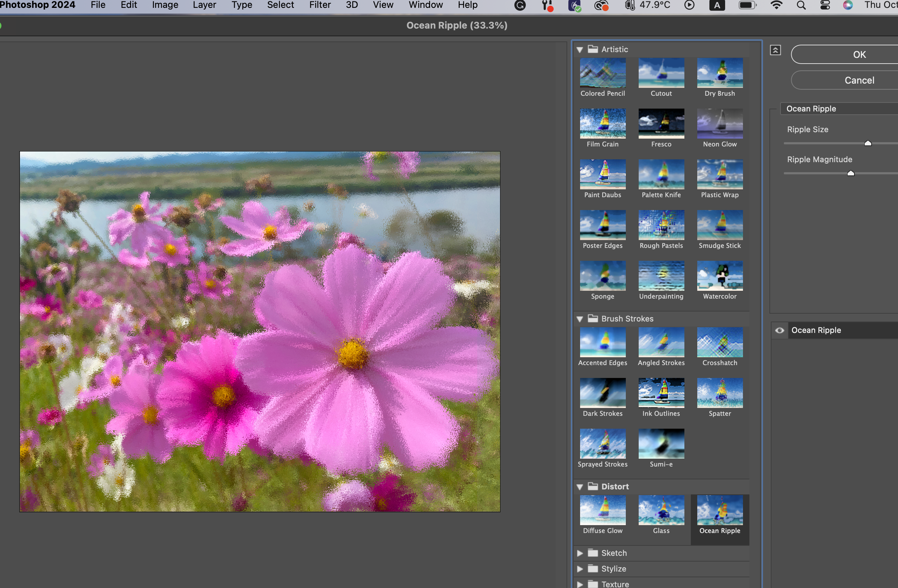
Task: Choose the Plastic Wrap filter thumbnail
Action: click(x=719, y=174)
